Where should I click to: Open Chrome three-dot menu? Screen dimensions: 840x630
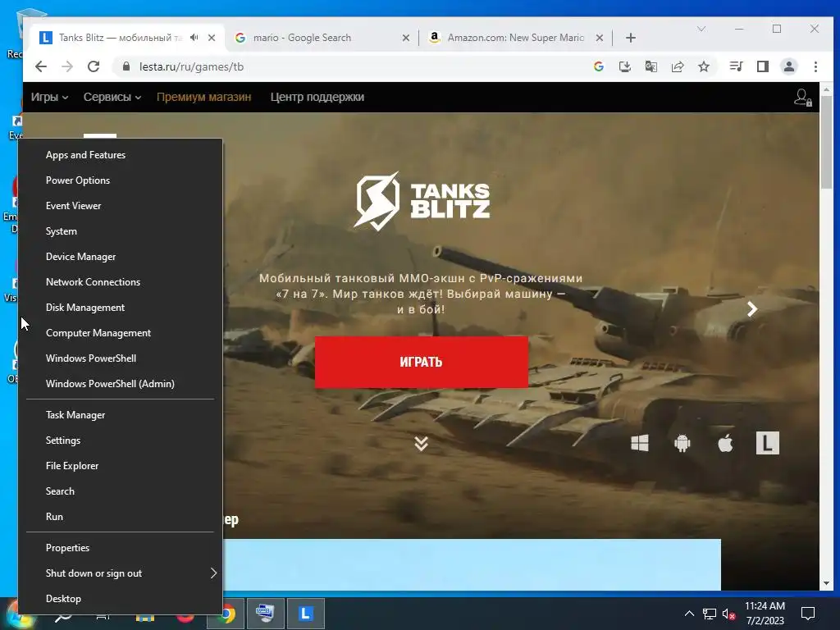coord(815,66)
